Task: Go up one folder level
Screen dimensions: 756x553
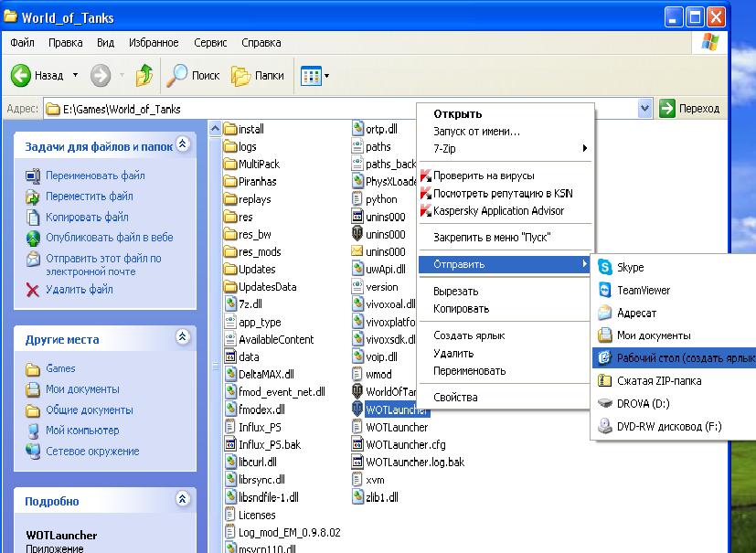Action: tap(144, 75)
